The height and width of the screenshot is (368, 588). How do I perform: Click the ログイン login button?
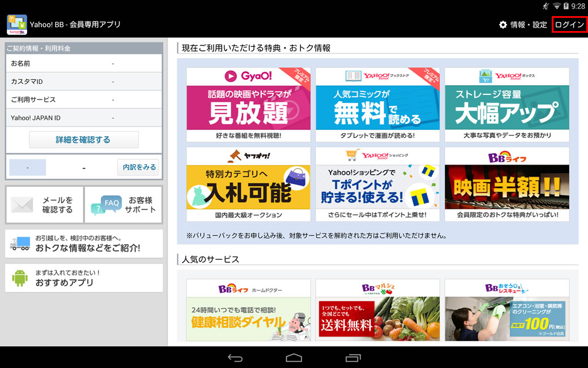[570, 25]
